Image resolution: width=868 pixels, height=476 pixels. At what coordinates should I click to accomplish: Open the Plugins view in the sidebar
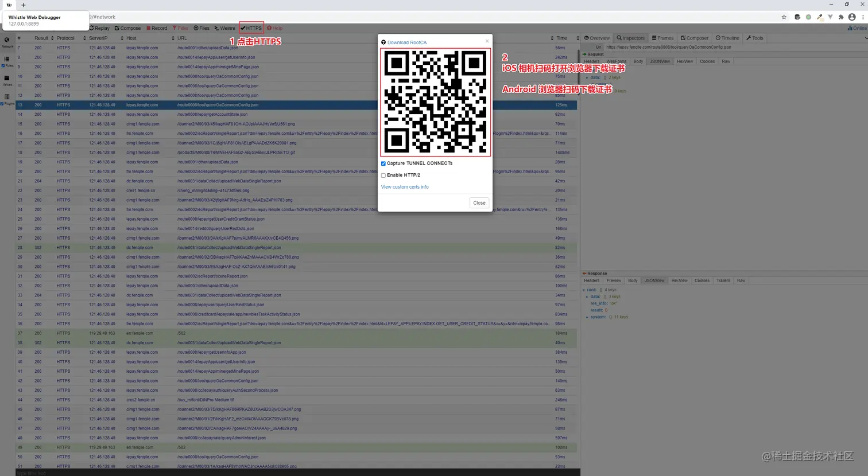click(7, 99)
